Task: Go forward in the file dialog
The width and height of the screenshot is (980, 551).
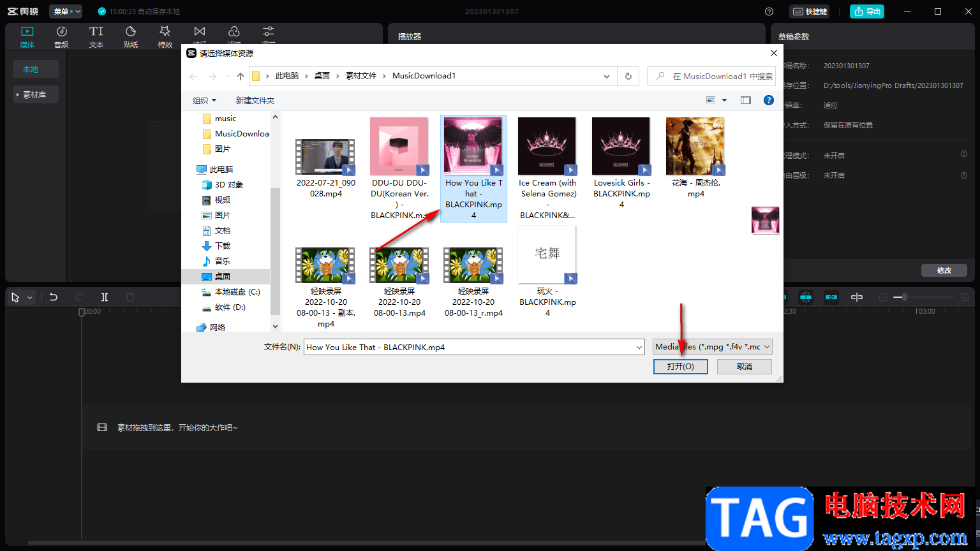Action: click(x=212, y=77)
